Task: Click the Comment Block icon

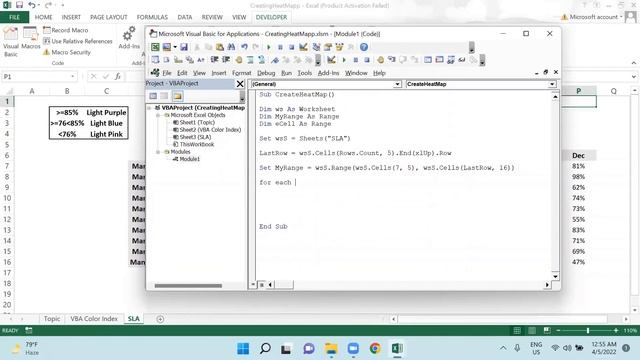Action: pyautogui.click(x=250, y=60)
